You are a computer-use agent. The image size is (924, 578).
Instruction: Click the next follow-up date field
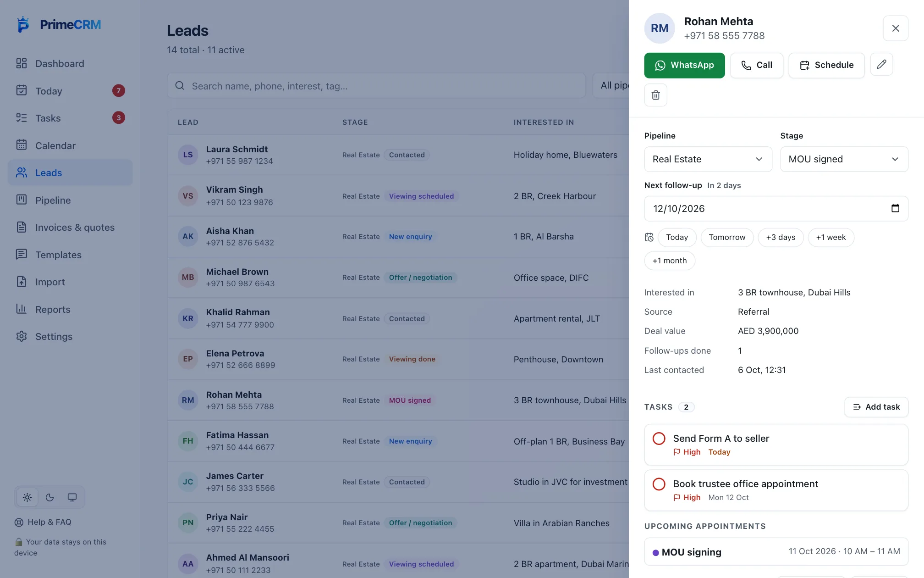tap(776, 209)
